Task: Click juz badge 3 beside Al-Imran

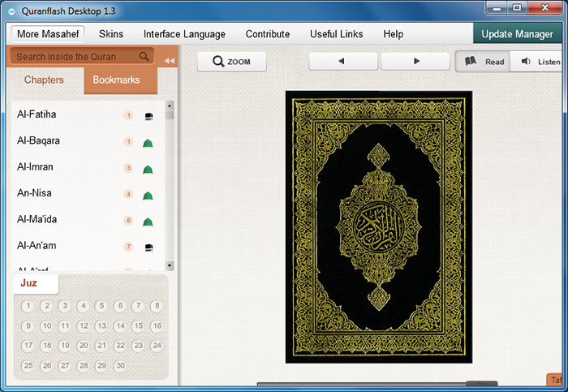Action: (128, 168)
